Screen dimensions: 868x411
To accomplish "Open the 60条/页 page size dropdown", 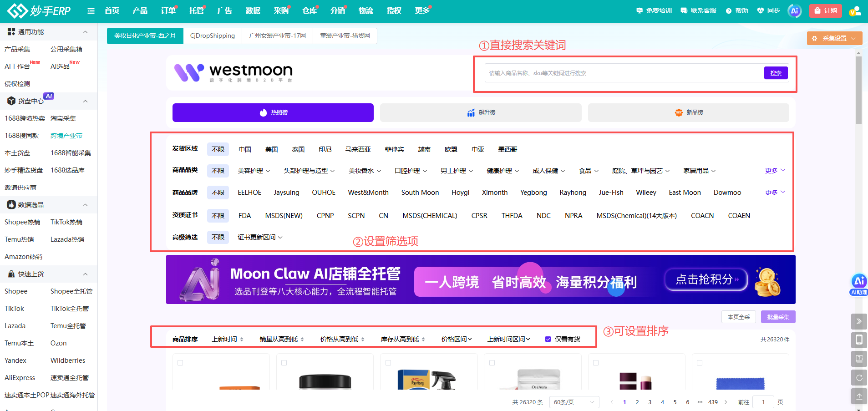I will point(574,402).
